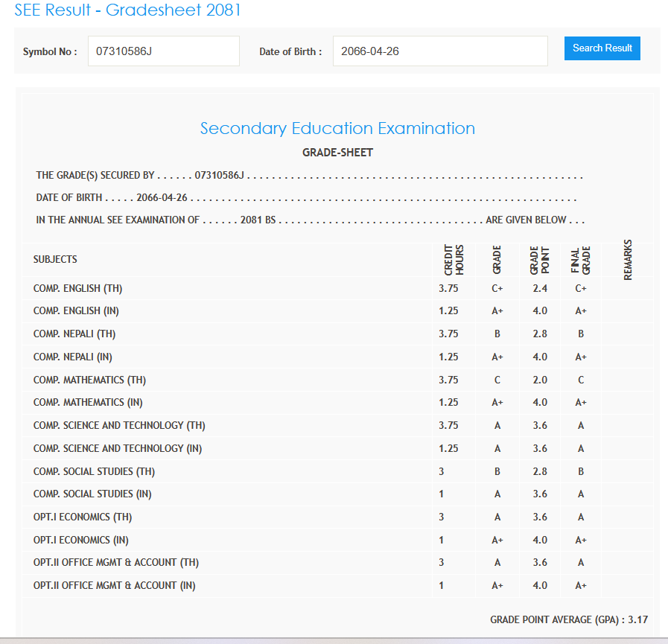Viewport: 668px width, 644px height.
Task: Click the Symbol No label
Action: (50, 52)
